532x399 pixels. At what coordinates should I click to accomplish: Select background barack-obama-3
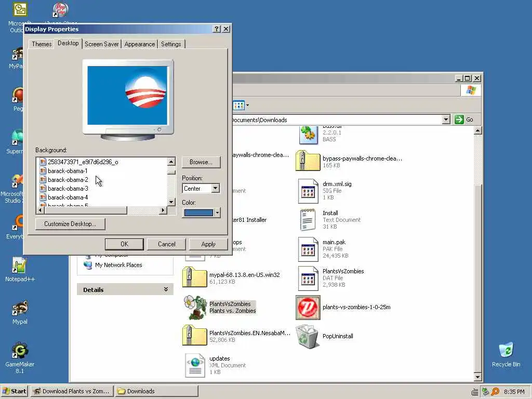coord(68,188)
